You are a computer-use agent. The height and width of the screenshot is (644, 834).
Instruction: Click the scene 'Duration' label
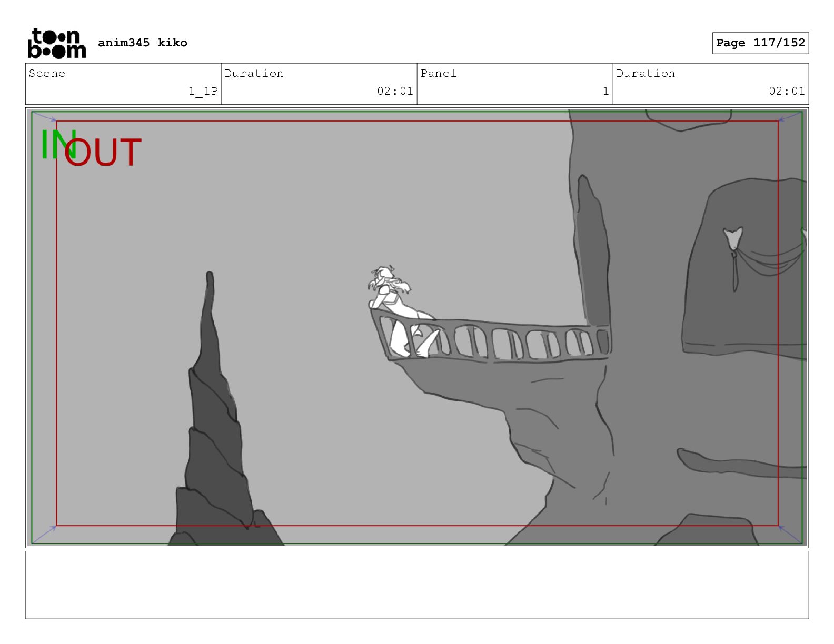[x=254, y=73]
